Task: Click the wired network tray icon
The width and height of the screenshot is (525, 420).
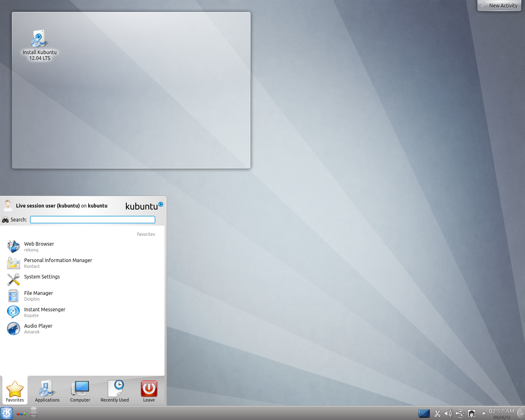Action: [472, 413]
